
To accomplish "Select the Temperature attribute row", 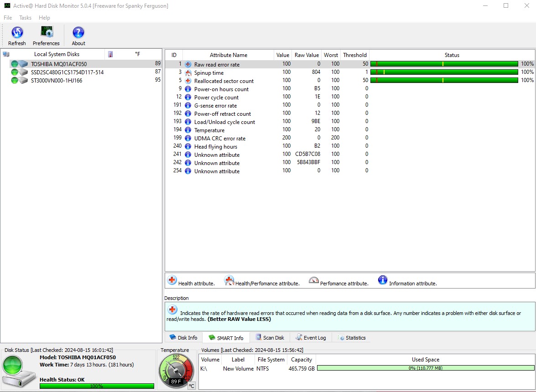I will [x=209, y=130].
